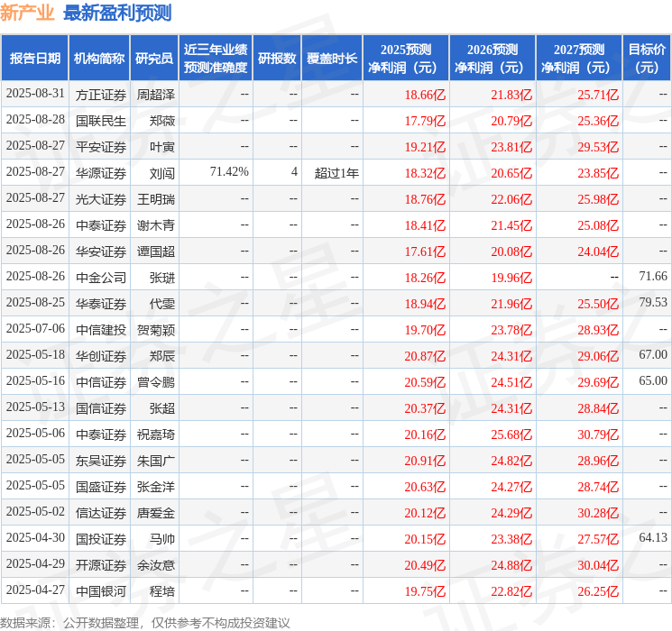Screen dimensions: 672x631
Task: Click target price 71.66
Action: pyautogui.click(x=653, y=276)
